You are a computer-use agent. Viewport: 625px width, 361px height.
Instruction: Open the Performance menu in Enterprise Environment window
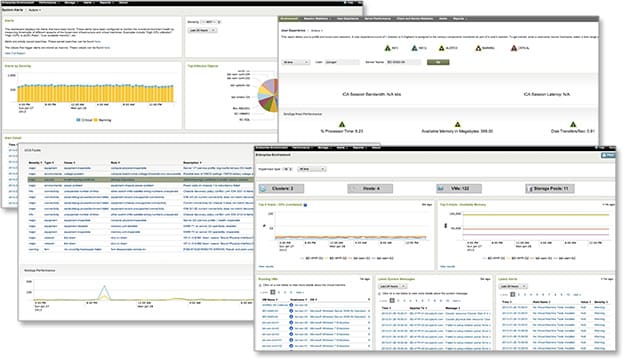pyautogui.click(x=302, y=148)
